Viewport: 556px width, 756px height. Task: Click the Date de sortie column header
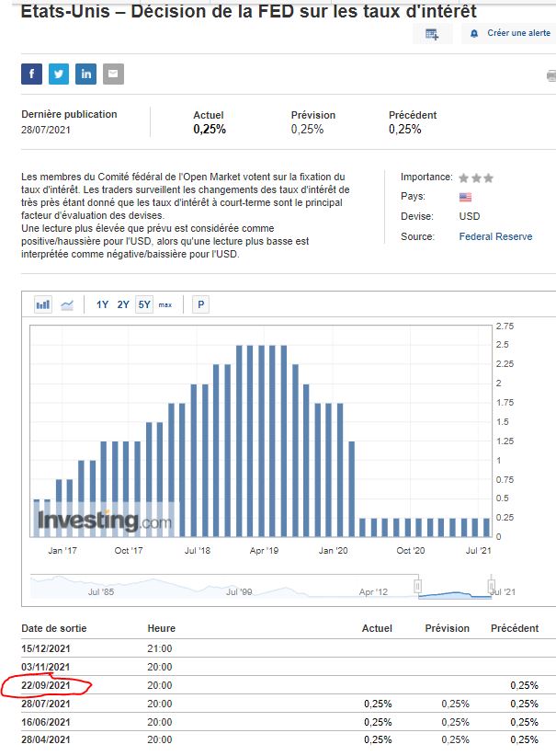pyautogui.click(x=51, y=628)
